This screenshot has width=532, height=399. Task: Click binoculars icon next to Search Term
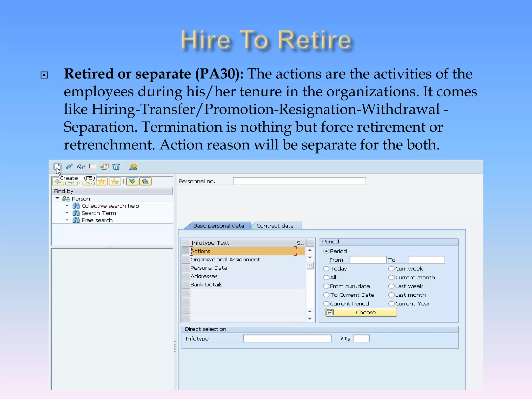pyautogui.click(x=76, y=213)
